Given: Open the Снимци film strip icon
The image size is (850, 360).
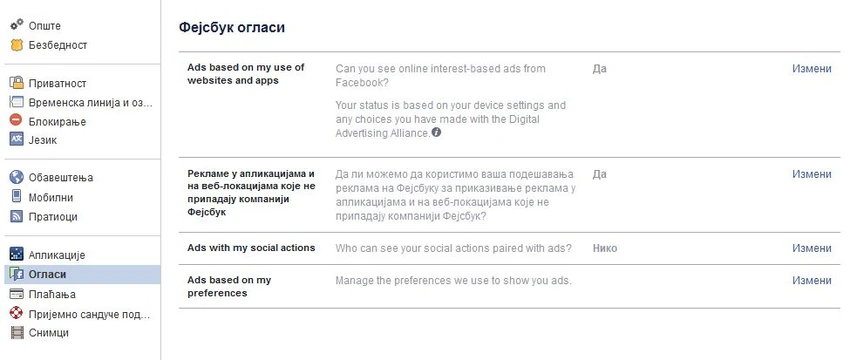Looking at the screenshot, I should click(17, 332).
